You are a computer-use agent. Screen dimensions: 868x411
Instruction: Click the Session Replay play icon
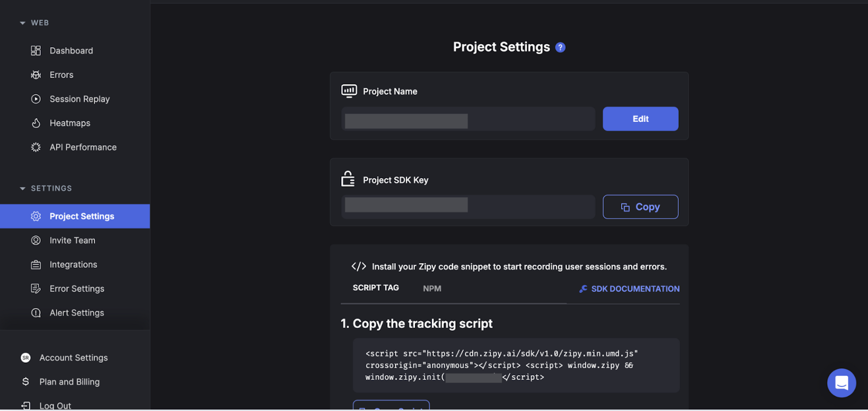pos(36,99)
